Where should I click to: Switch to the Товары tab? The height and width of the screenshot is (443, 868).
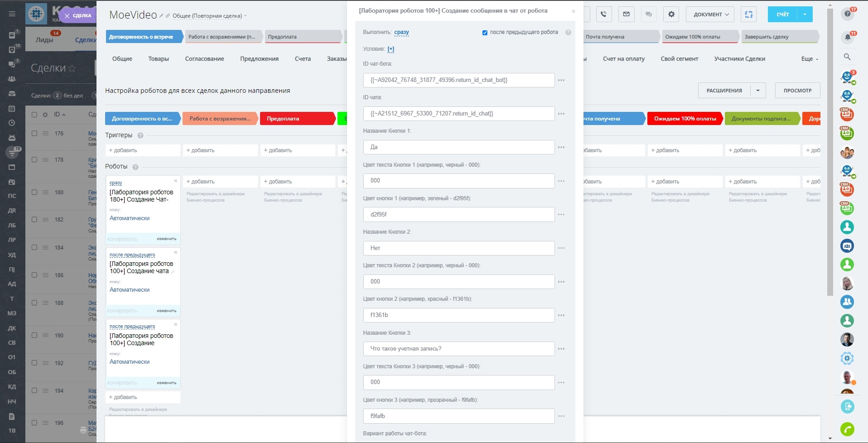(x=159, y=59)
